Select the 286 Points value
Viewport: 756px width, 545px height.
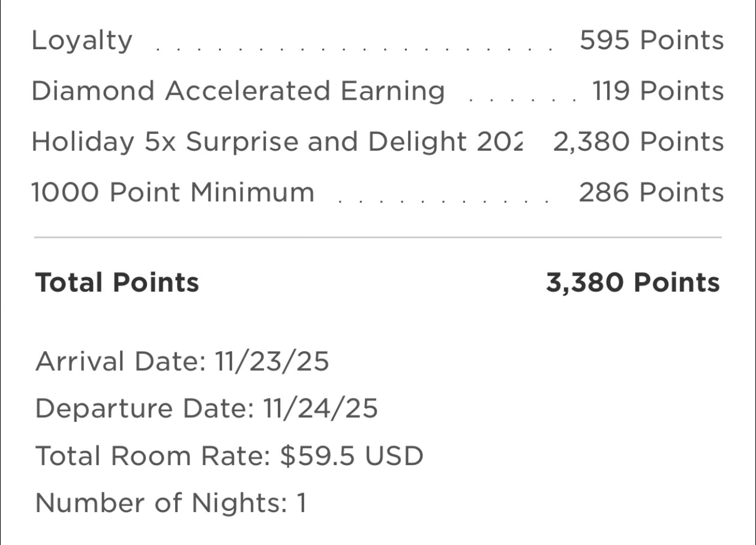(x=652, y=193)
